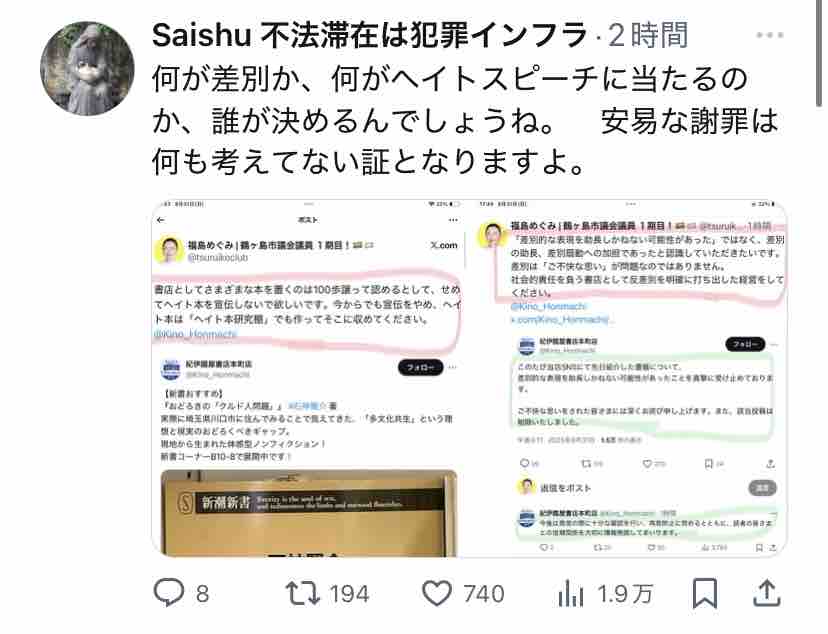Click the reply count number 8
This screenshot has width=828, height=634.
click(203, 594)
